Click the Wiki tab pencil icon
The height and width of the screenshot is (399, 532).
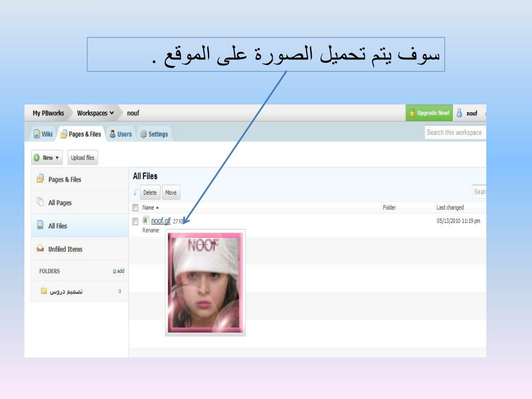pos(37,134)
